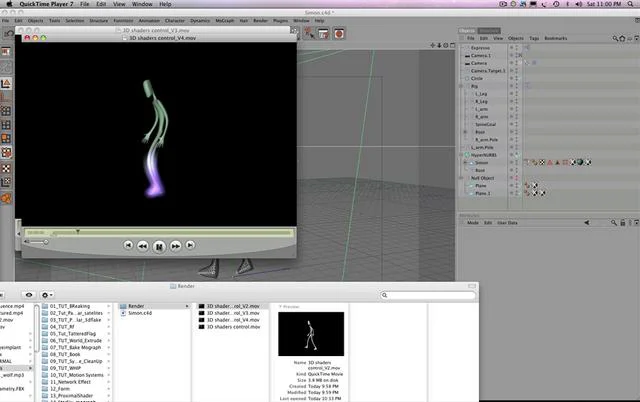
Task: Click the Render folder arrow in Finder column
Action: [187, 306]
